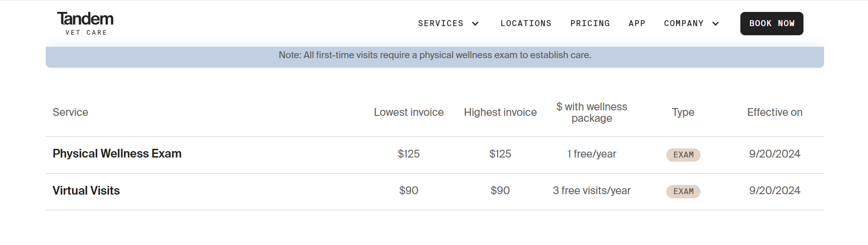Click the Tandem Vet Care logo

pos(85,23)
